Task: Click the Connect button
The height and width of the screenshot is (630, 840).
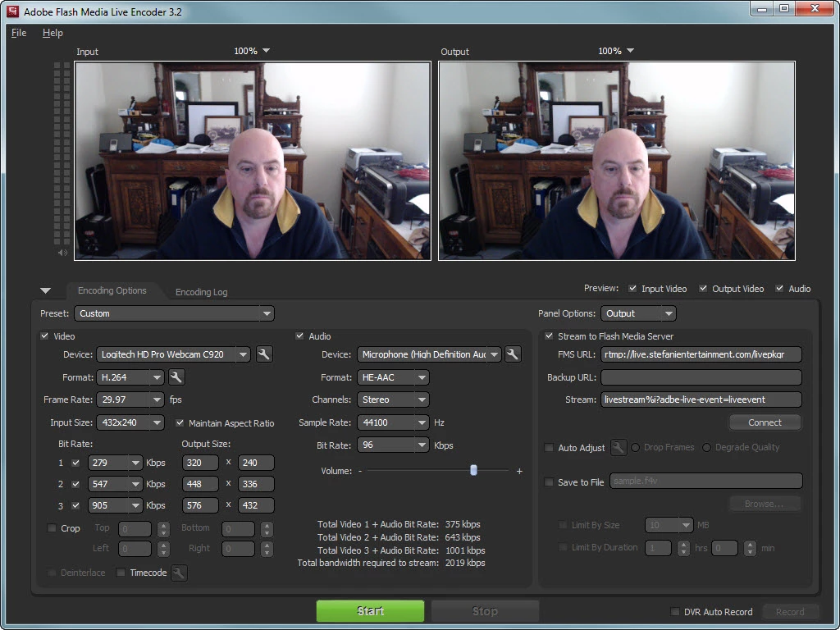Action: pyautogui.click(x=765, y=422)
